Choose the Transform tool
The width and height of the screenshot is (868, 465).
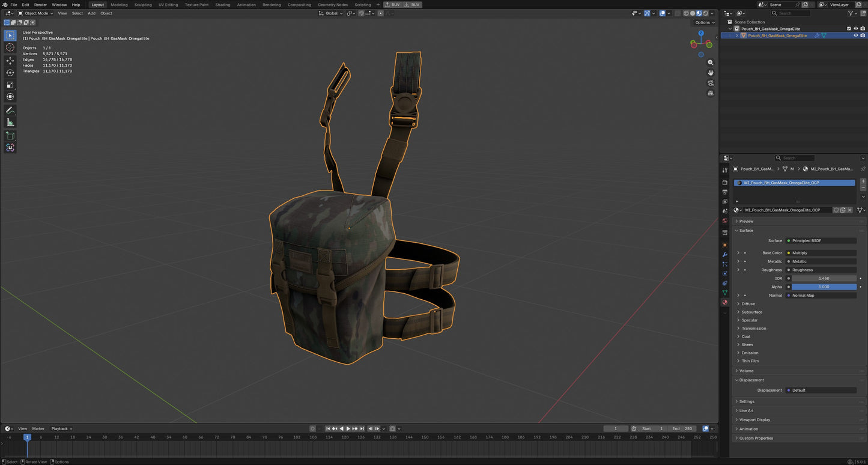click(10, 97)
